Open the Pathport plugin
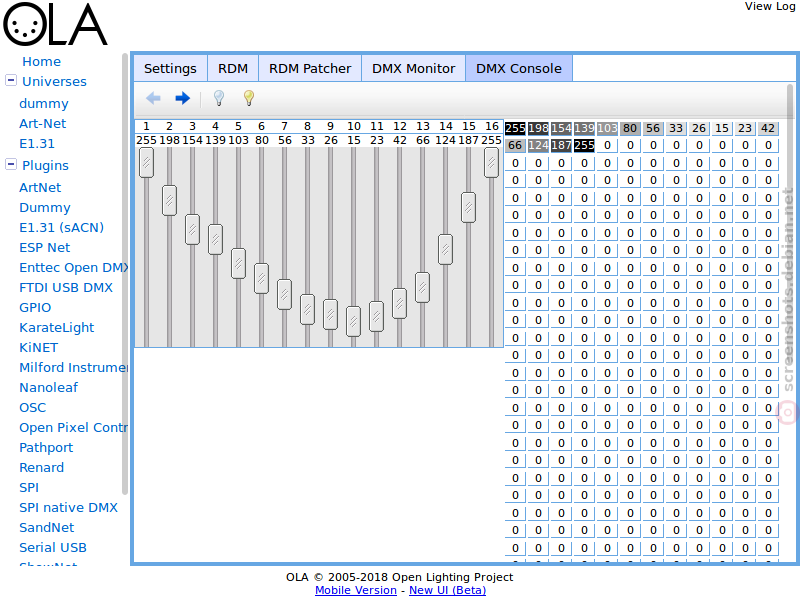 coord(46,447)
